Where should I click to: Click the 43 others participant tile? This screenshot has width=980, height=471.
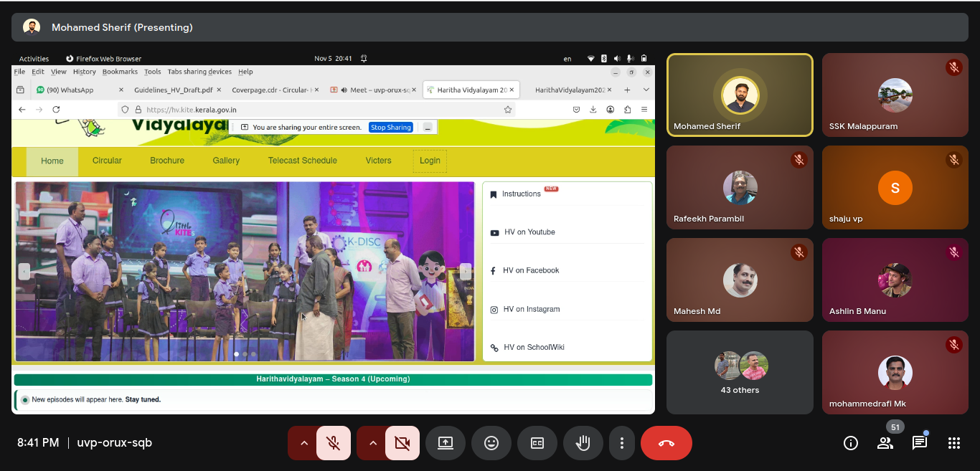(x=740, y=372)
